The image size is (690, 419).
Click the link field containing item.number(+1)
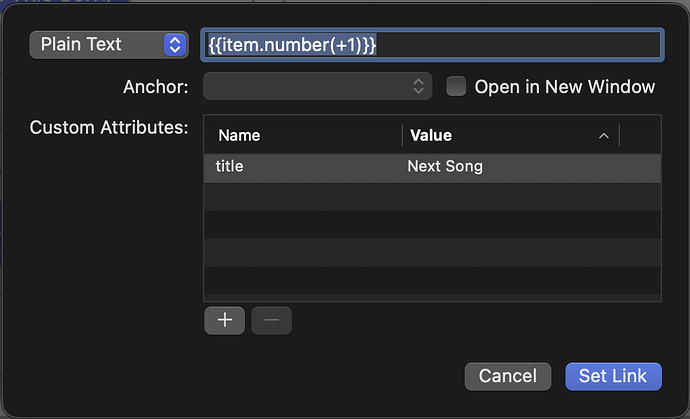(431, 45)
